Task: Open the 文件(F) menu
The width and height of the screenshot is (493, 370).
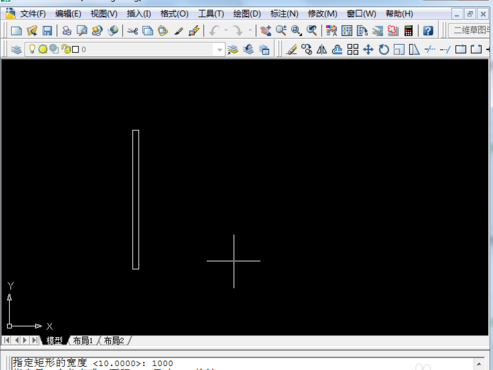Action: 33,14
